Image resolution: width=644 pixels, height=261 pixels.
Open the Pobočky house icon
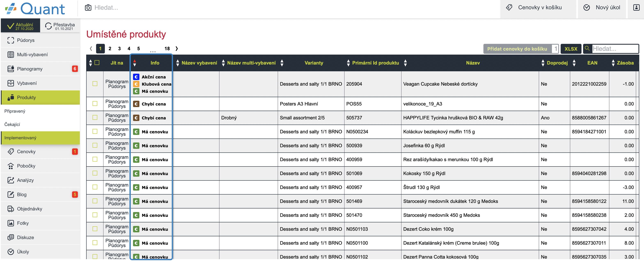[x=10, y=166]
